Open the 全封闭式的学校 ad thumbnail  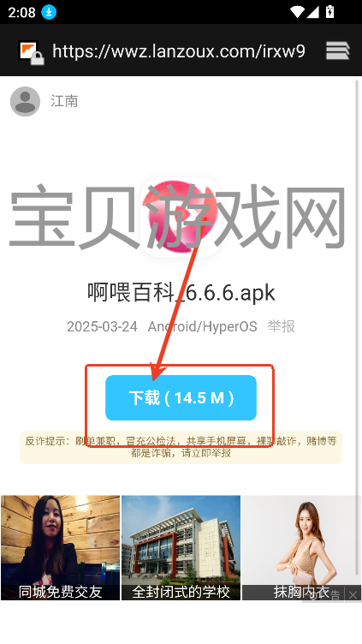point(181,547)
